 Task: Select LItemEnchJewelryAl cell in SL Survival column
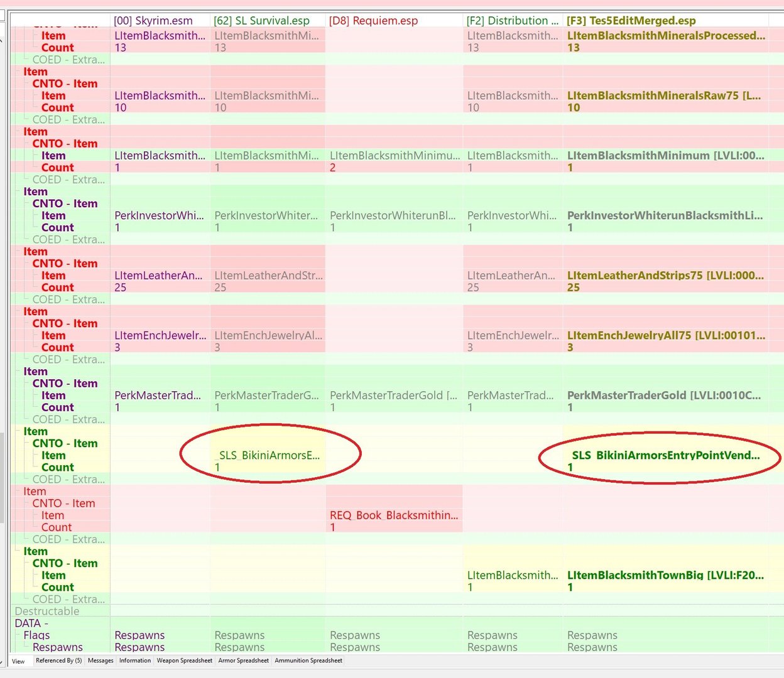point(268,335)
